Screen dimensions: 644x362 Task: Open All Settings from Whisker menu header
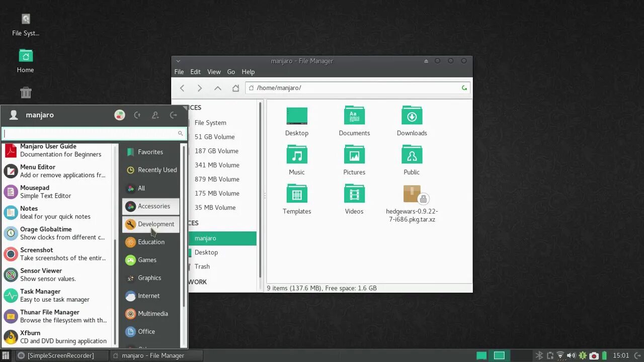(120, 115)
